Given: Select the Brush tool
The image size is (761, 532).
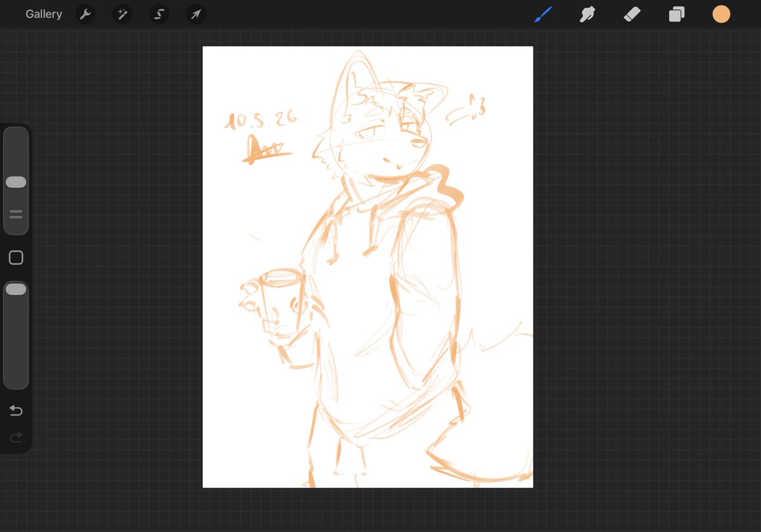Looking at the screenshot, I should pos(543,14).
